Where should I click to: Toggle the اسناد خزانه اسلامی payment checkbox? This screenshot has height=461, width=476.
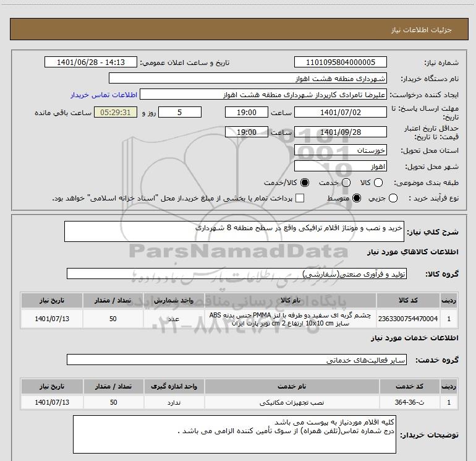[300, 198]
